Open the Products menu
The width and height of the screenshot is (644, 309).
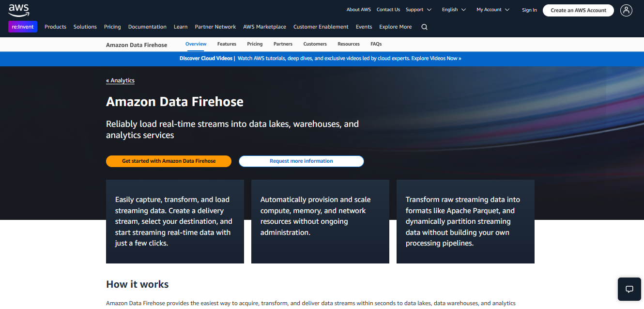point(55,27)
